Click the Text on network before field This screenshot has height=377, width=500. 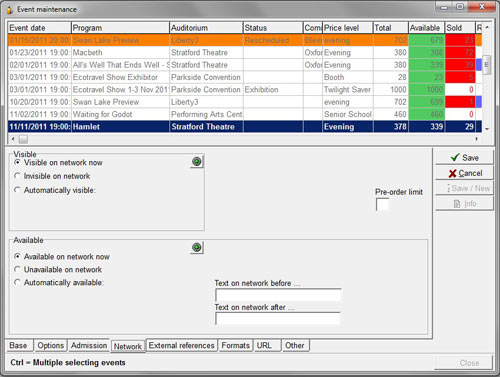coord(278,295)
